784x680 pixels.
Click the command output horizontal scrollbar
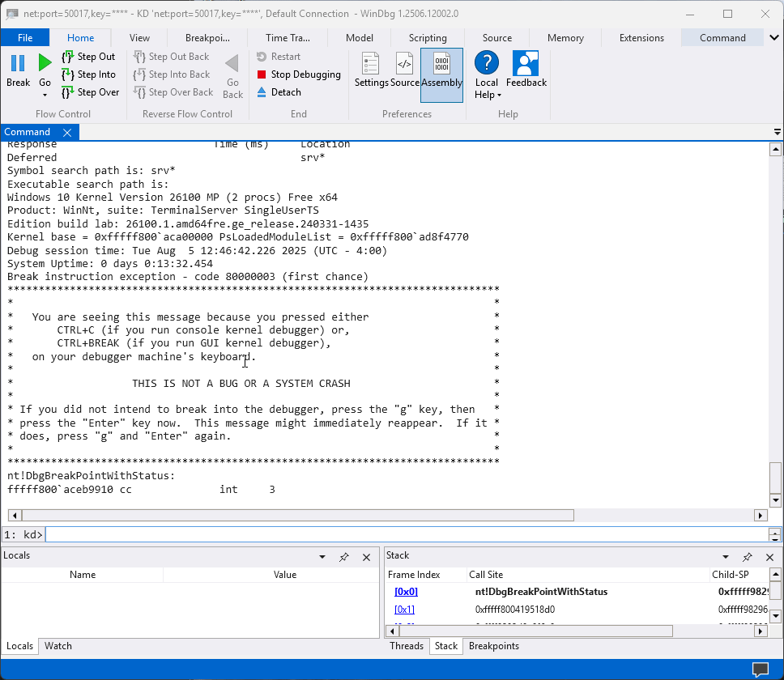297,515
